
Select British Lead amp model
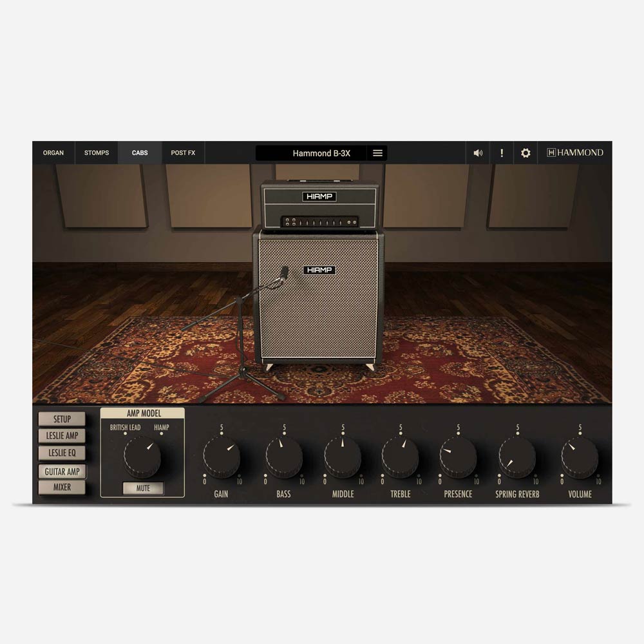(125, 428)
